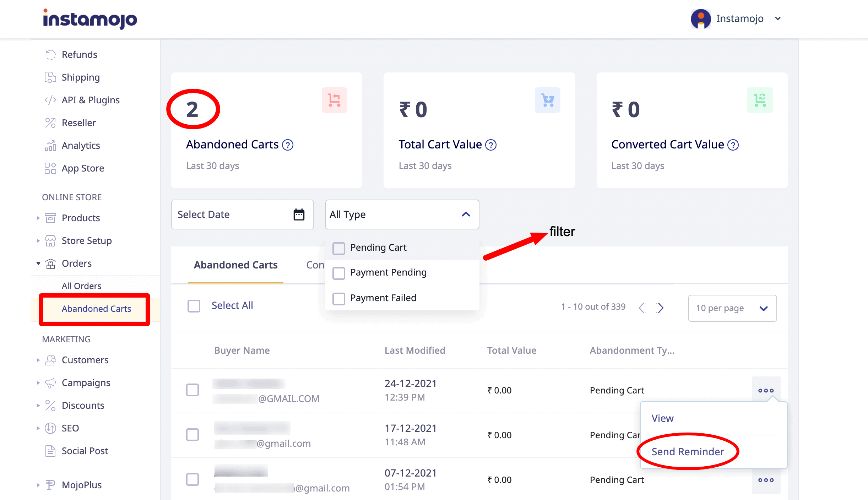Click the Refunds menu icon
This screenshot has height=500, width=868.
[50, 54]
